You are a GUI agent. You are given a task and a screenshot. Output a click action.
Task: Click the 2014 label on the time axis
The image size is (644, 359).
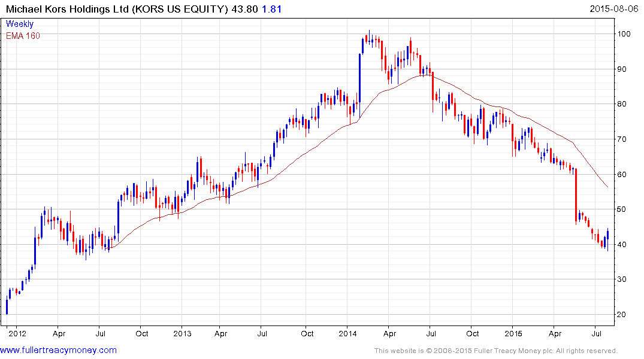pos(348,333)
